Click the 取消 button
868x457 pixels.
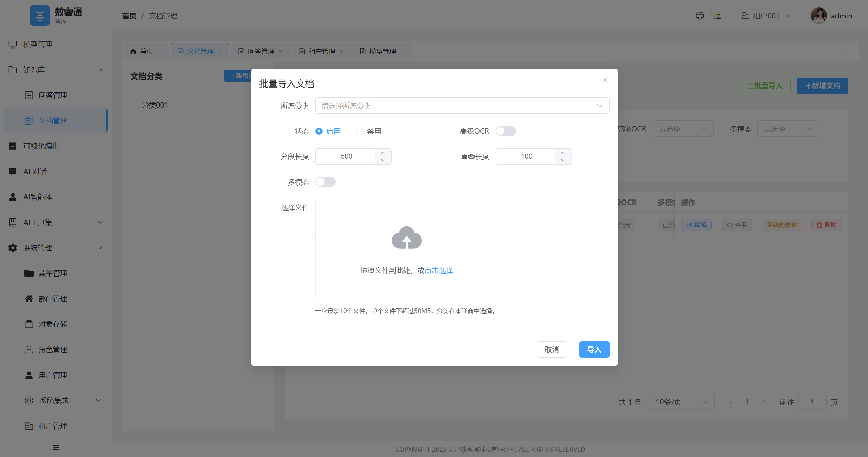[552, 350]
